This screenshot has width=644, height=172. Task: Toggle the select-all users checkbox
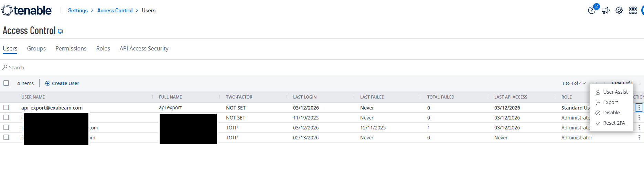[6, 83]
